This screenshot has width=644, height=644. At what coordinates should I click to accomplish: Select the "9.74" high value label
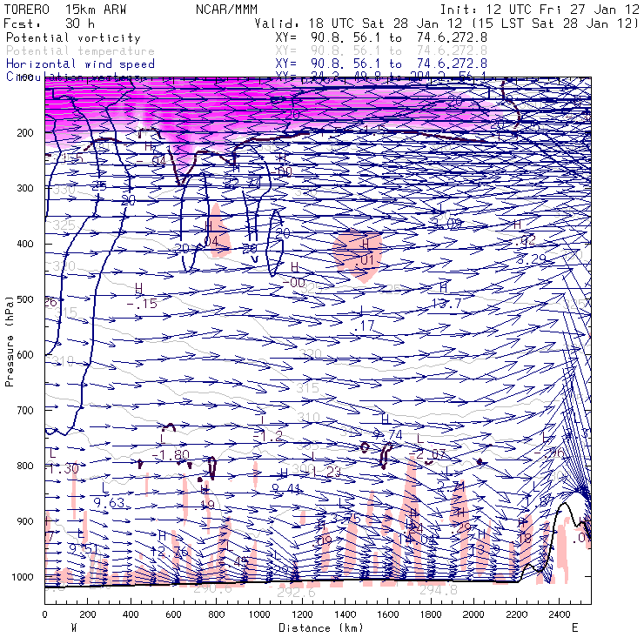tap(387, 434)
